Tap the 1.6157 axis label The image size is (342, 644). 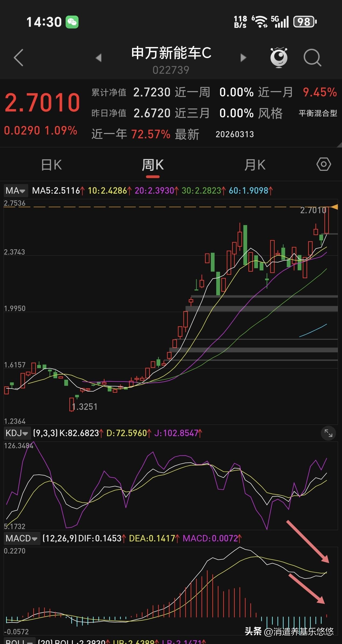tap(15, 365)
